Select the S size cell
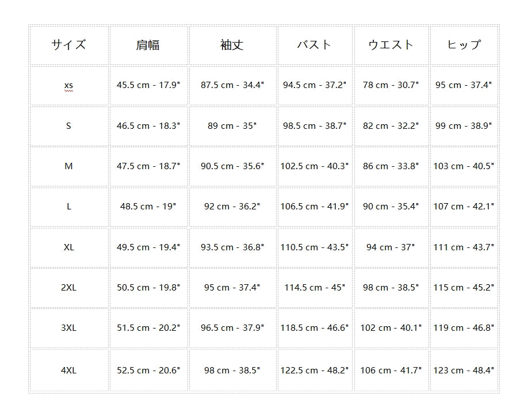Viewport: 524px width, 420px height. [x=68, y=125]
